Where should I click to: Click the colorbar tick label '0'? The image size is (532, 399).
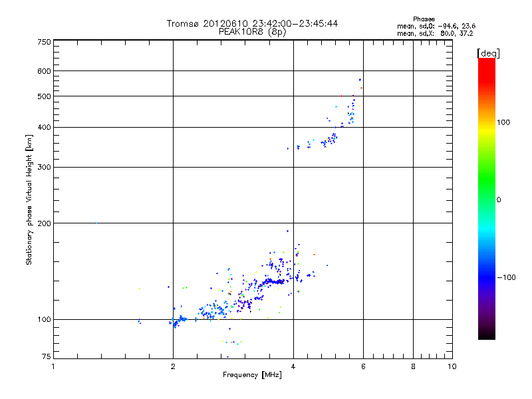[x=499, y=200]
